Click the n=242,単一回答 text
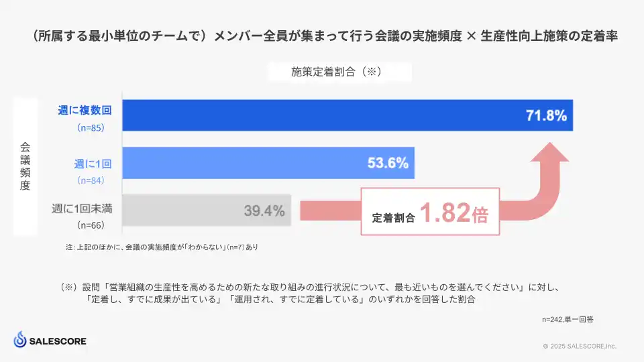 pyautogui.click(x=568, y=320)
